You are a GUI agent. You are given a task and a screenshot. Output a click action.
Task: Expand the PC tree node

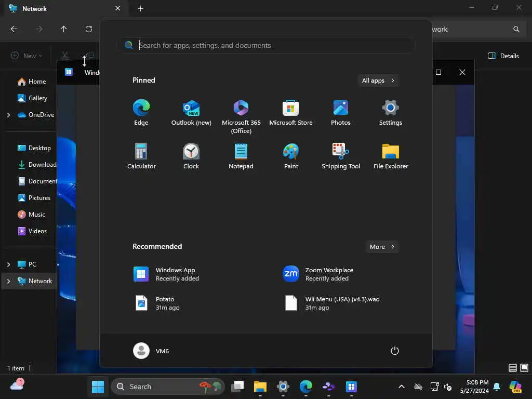point(8,264)
